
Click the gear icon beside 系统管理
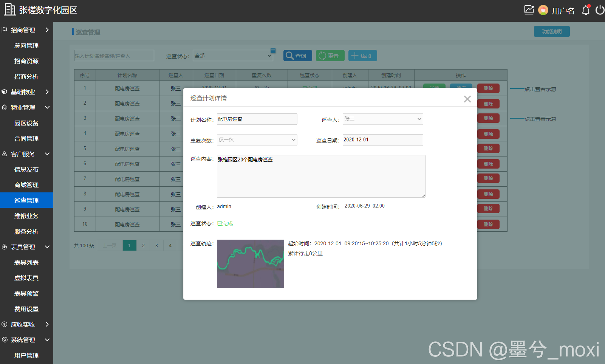pyautogui.click(x=5, y=340)
